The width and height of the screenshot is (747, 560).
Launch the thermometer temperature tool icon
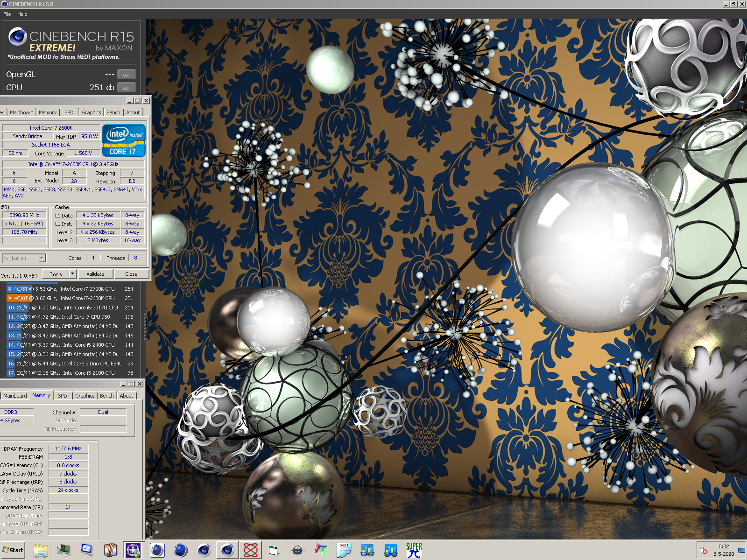(111, 551)
